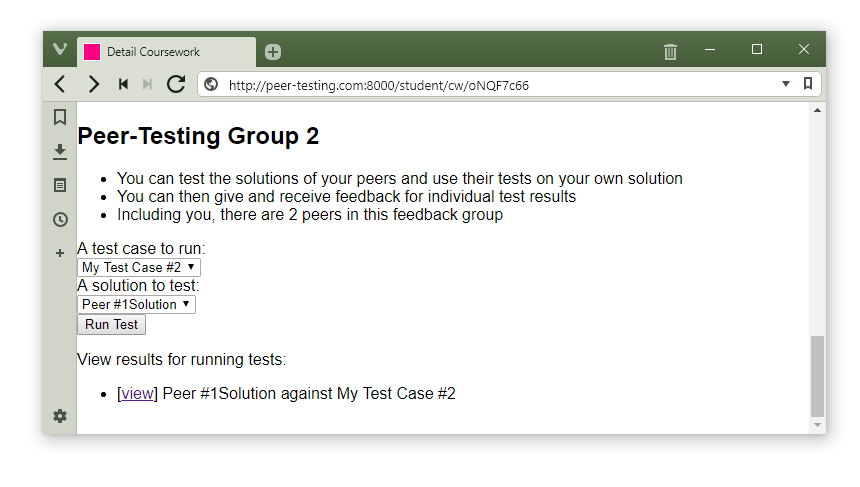Image resolution: width=860 pixels, height=487 pixels.
Task: Open the History side panel
Action: coord(60,219)
